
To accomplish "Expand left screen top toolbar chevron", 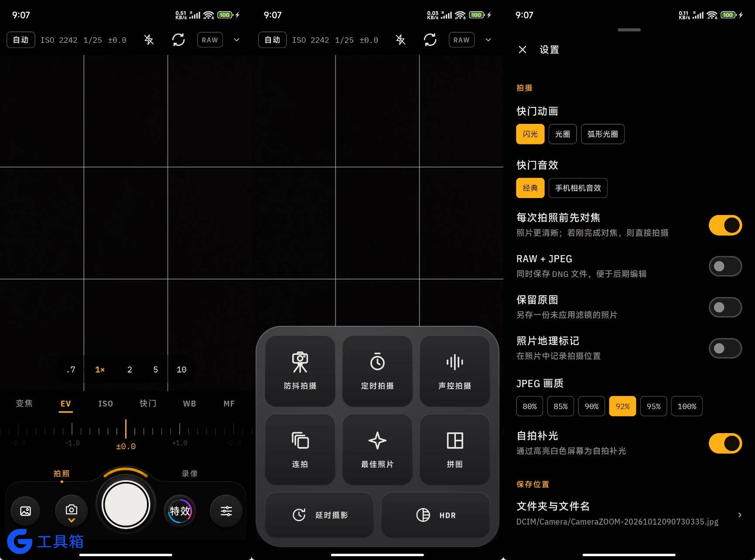I will click(236, 40).
